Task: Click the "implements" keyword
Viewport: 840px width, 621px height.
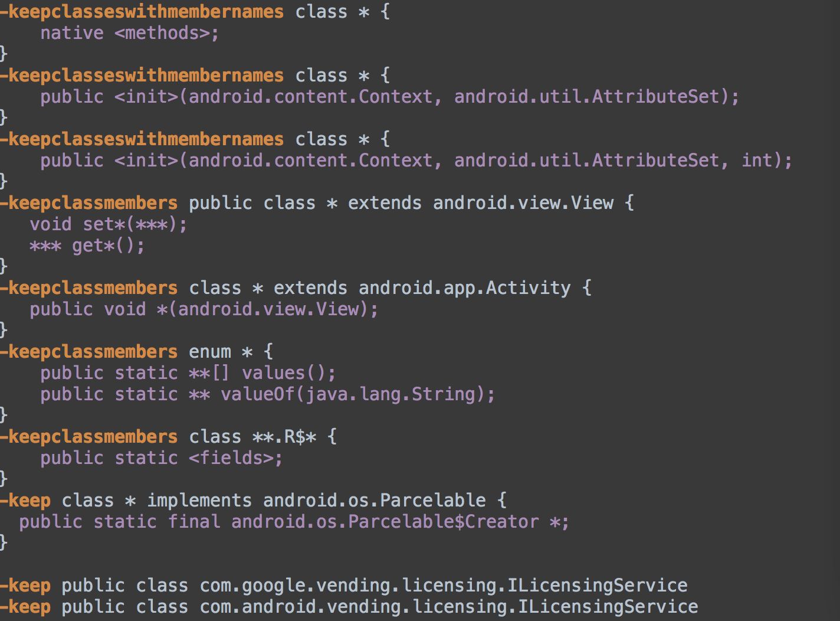Action: coord(199,501)
